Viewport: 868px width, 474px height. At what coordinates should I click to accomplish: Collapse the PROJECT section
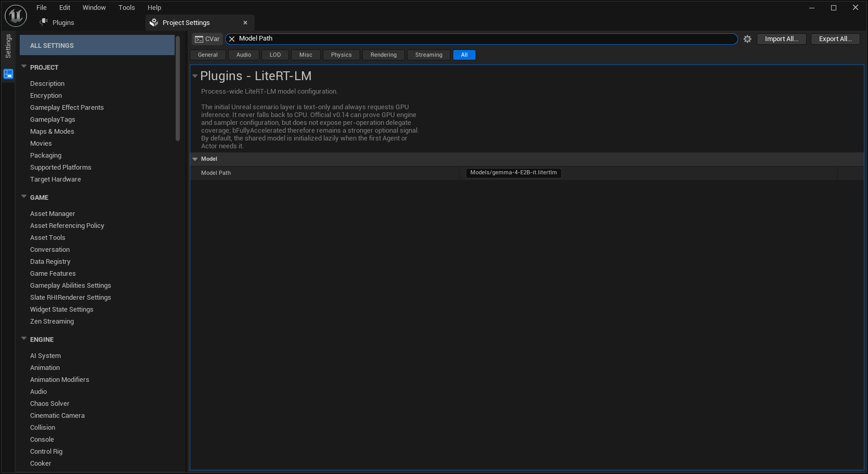point(24,67)
